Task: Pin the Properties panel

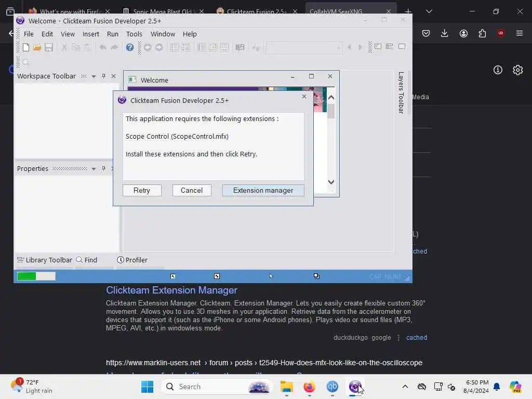Action: pos(103,168)
